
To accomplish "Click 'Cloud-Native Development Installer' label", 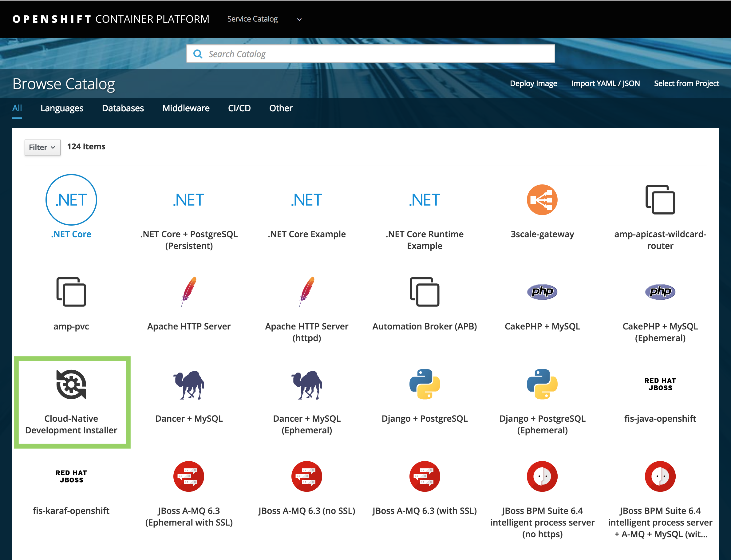I will coord(71,424).
